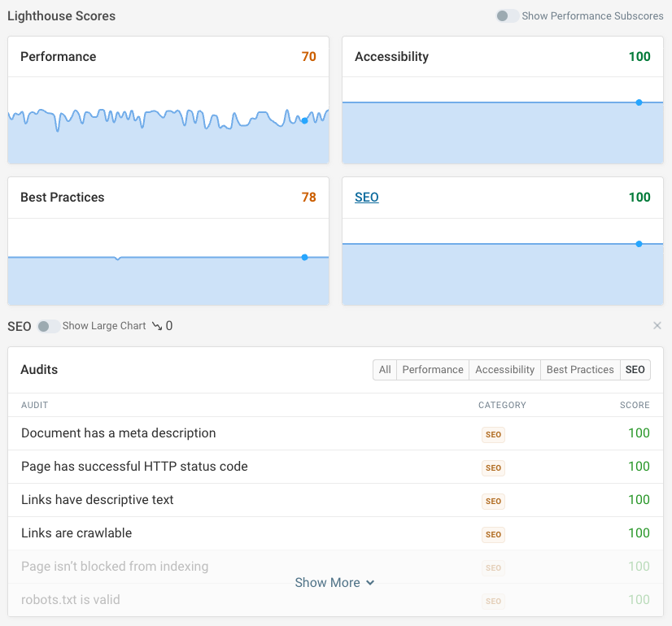Click the SEO badge on meta description audit
The height and width of the screenshot is (626, 672).
coord(493,434)
